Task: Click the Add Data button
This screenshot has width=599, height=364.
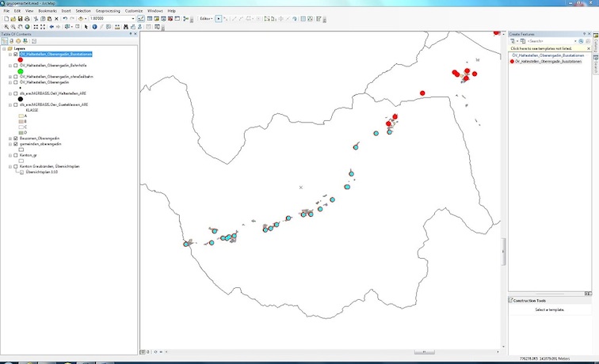Action: coord(82,18)
